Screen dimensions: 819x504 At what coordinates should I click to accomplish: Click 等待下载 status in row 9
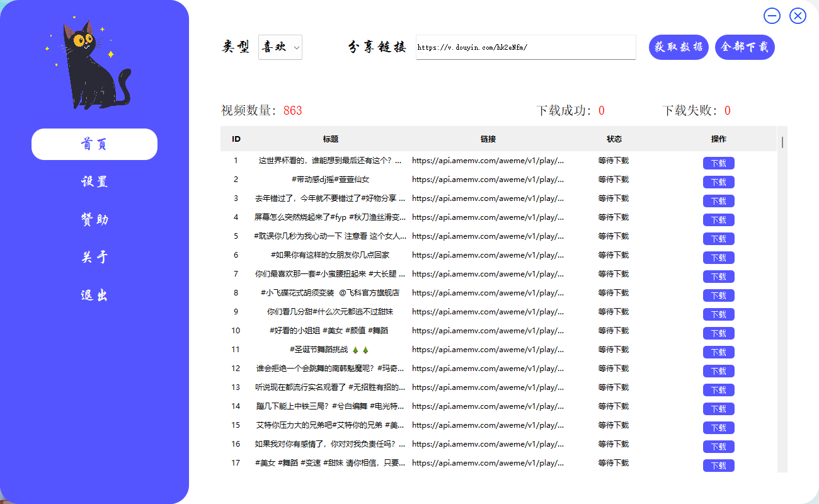[614, 312]
